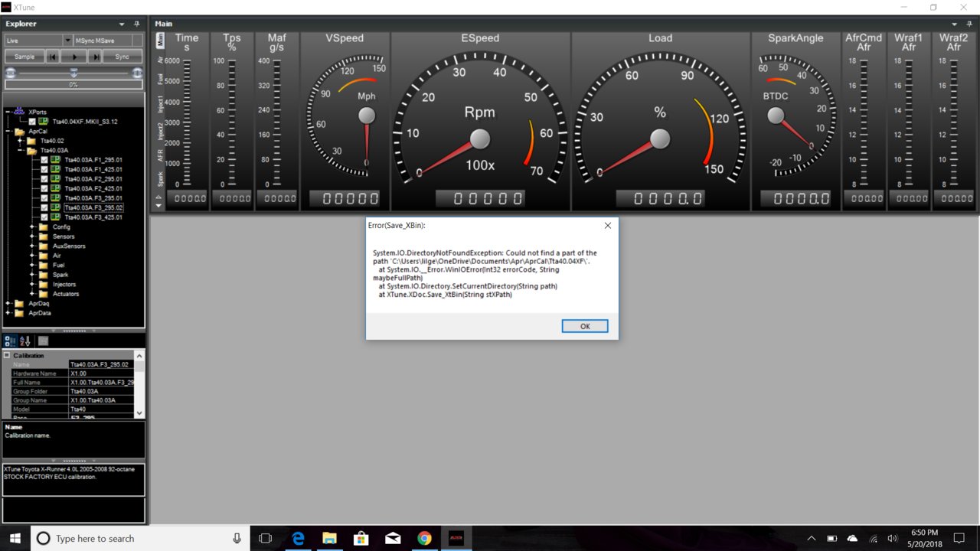Select the Main vertical gauge tab

coord(161,39)
